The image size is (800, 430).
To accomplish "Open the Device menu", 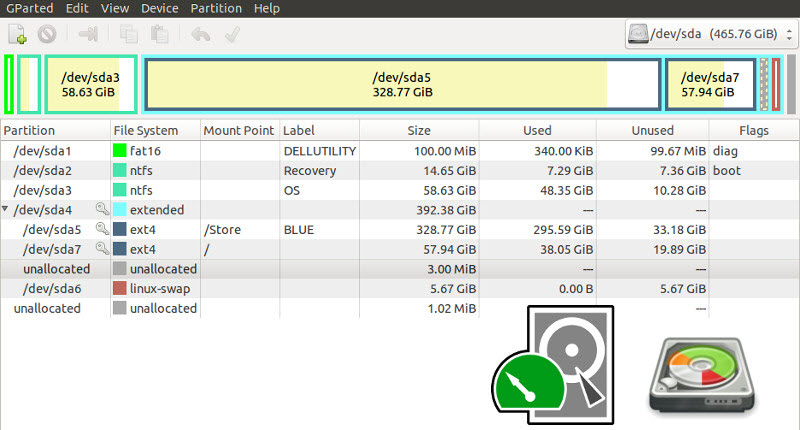I will click(x=160, y=8).
